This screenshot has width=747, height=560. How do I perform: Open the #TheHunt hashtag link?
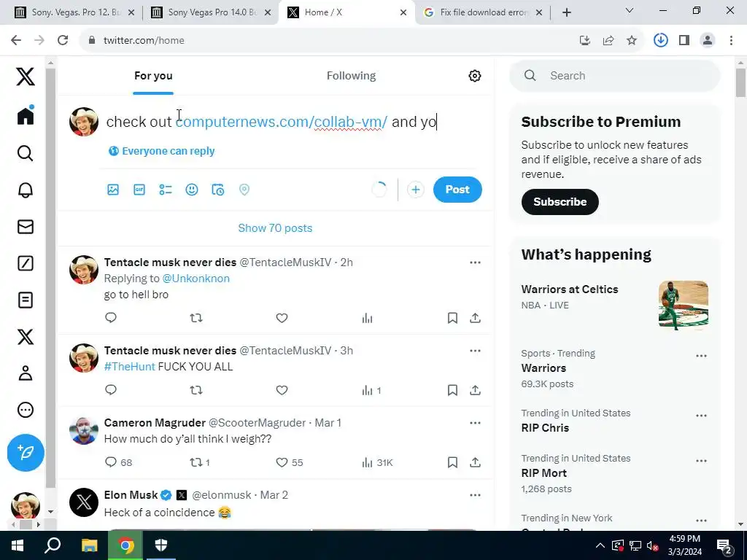pyautogui.click(x=130, y=367)
